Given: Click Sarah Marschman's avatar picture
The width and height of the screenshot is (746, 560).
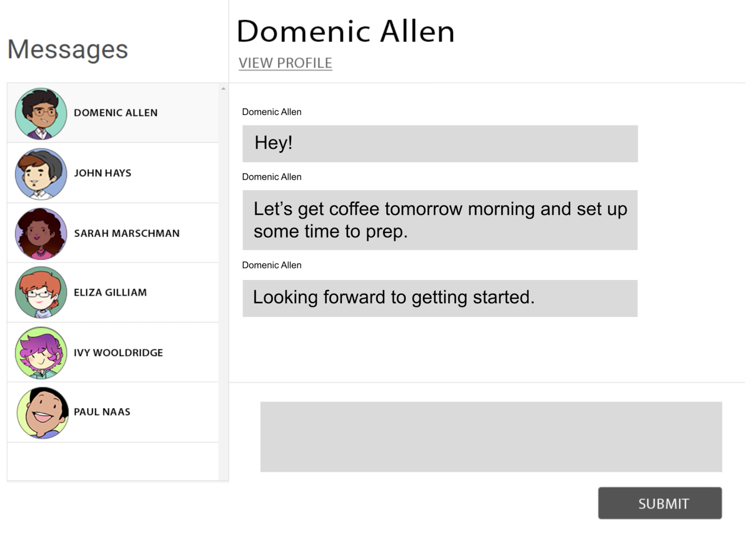Looking at the screenshot, I should click(x=41, y=233).
